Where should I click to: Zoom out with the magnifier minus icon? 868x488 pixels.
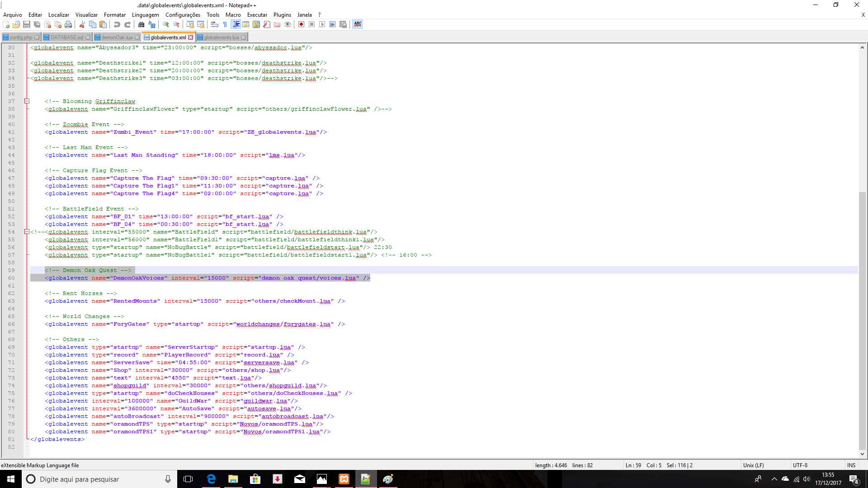point(176,24)
